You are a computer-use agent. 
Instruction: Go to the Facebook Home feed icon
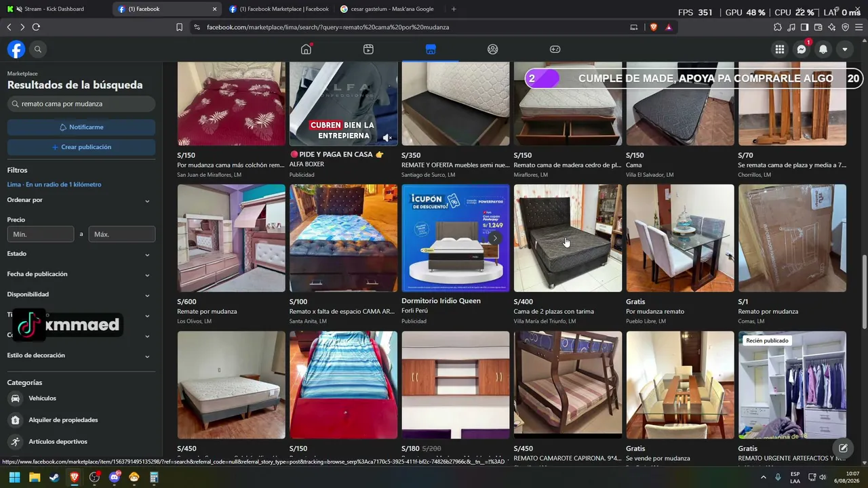(307, 49)
